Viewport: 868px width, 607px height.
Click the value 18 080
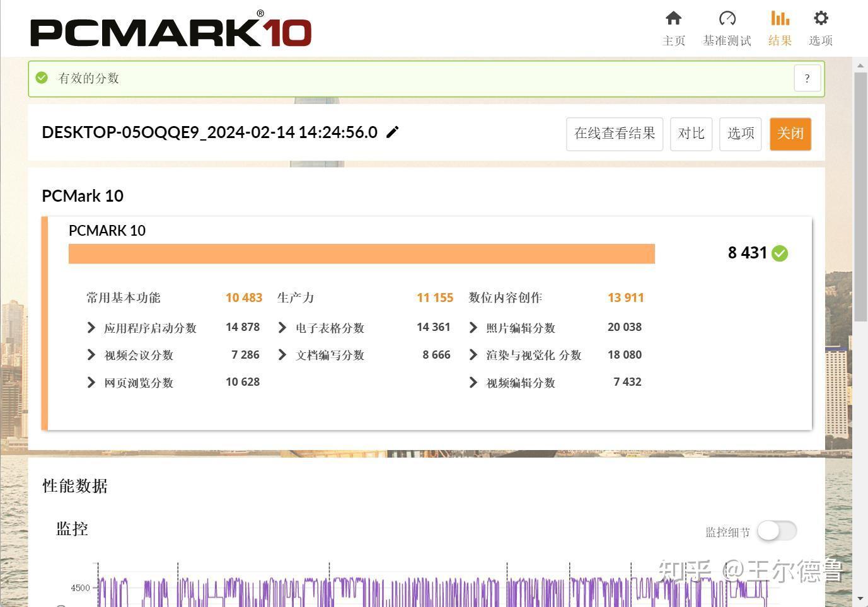click(x=625, y=355)
